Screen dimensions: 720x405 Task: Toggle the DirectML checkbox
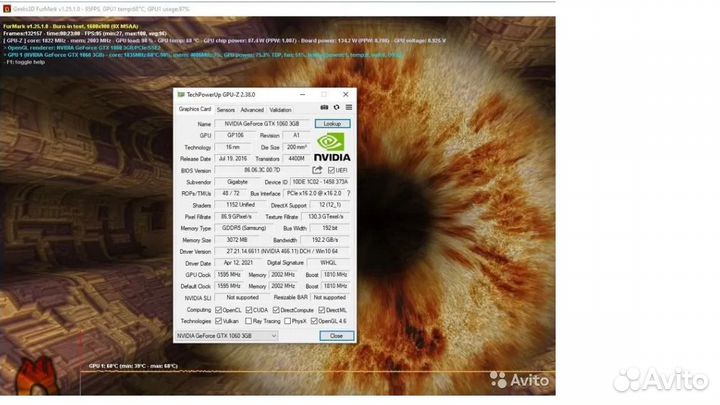tap(321, 310)
